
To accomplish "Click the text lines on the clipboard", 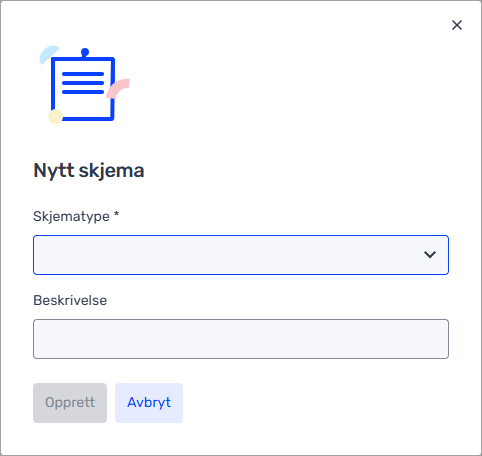I will tap(83, 83).
